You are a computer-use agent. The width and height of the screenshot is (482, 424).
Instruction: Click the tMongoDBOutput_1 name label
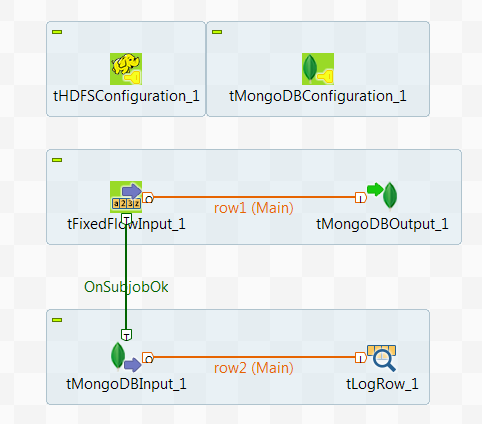point(382,224)
